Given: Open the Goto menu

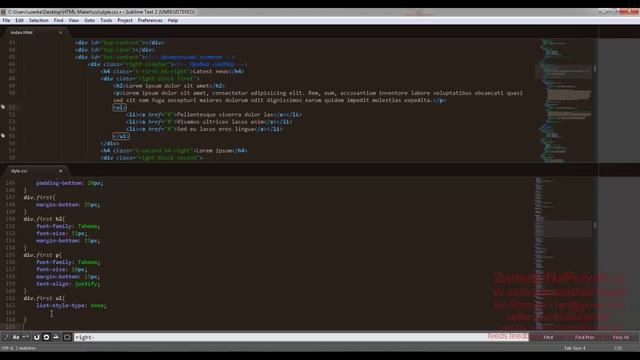Looking at the screenshot, I should tap(89, 20).
